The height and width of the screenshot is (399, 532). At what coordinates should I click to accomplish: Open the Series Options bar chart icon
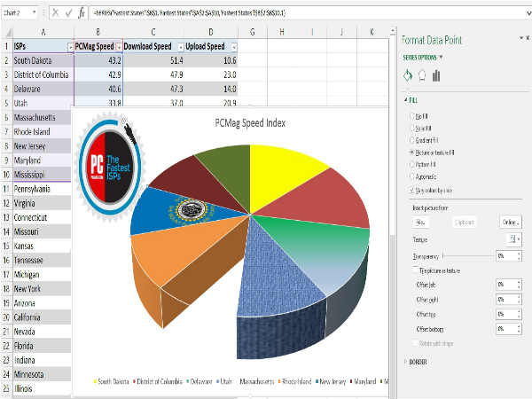click(436, 74)
